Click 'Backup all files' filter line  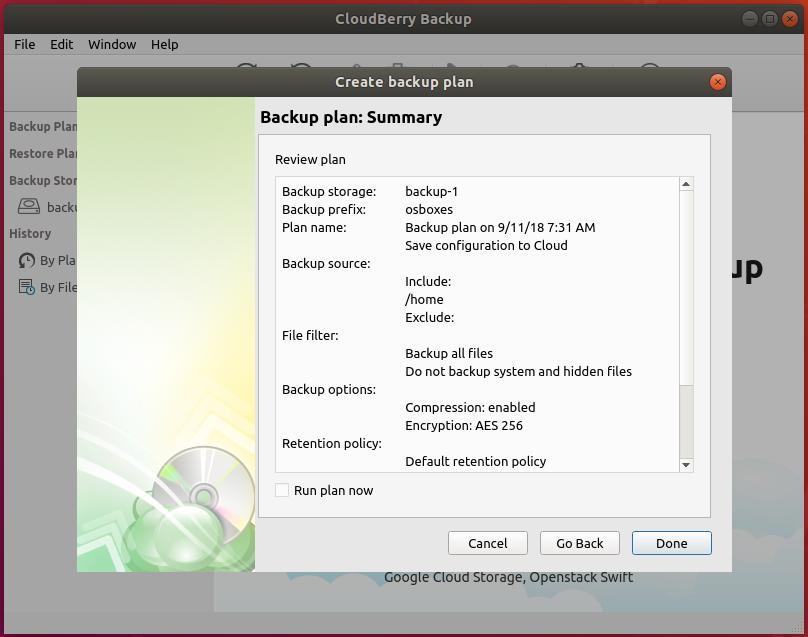(x=449, y=354)
